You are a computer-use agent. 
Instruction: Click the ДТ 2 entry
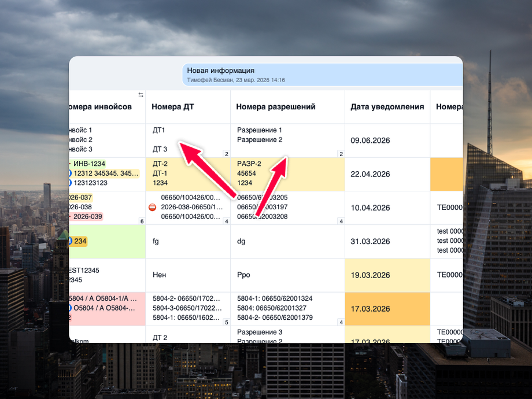(x=160, y=338)
